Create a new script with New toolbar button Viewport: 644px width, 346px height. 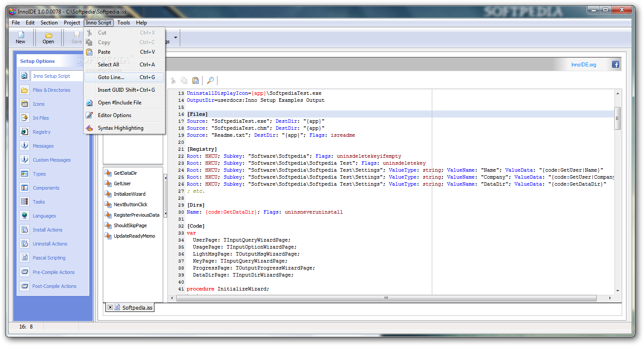[21, 38]
